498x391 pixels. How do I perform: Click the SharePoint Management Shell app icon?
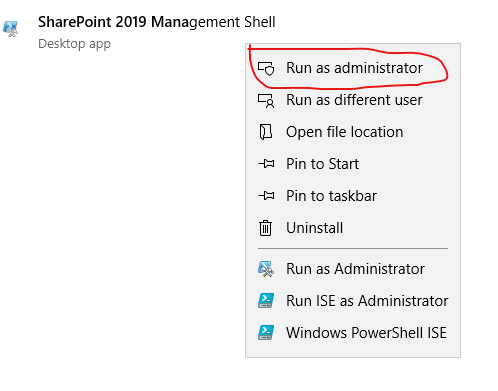10,29
